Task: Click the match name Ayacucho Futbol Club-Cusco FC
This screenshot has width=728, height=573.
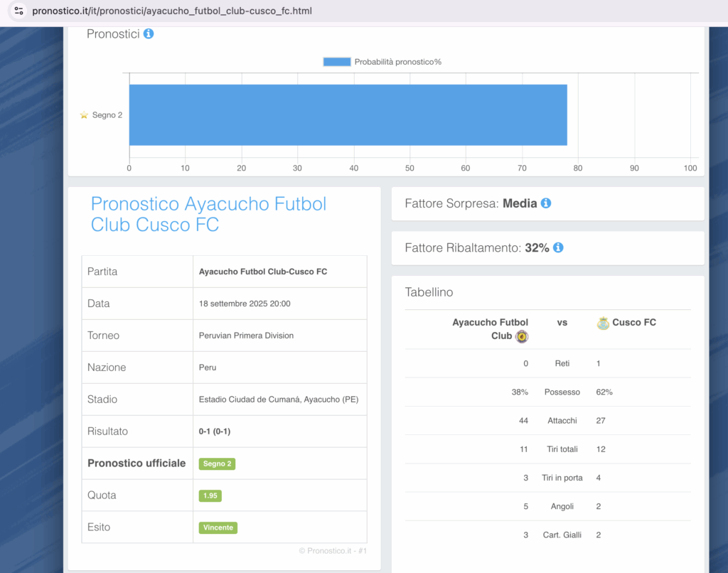Action: coord(263,272)
